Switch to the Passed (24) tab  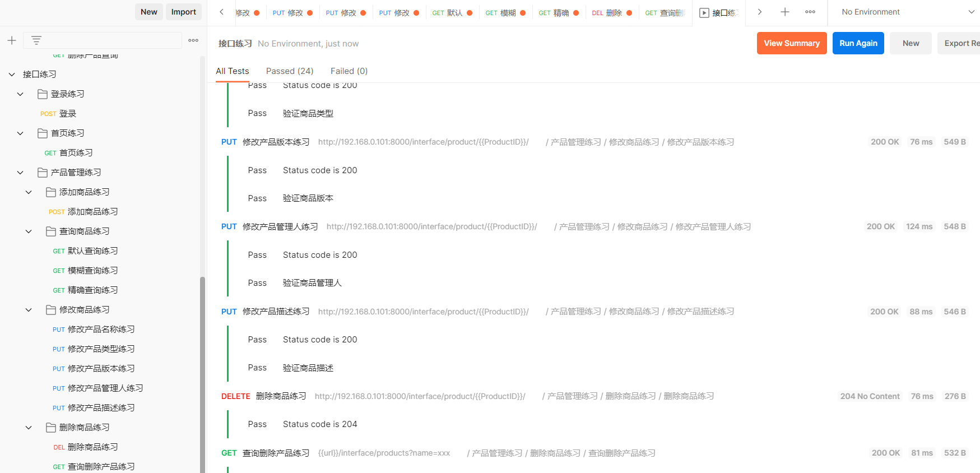(290, 71)
